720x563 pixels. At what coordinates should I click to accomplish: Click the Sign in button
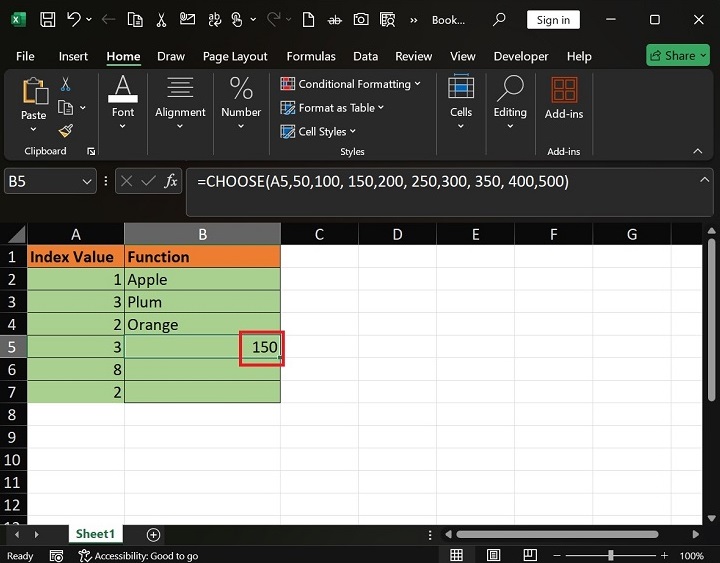pyautogui.click(x=553, y=20)
